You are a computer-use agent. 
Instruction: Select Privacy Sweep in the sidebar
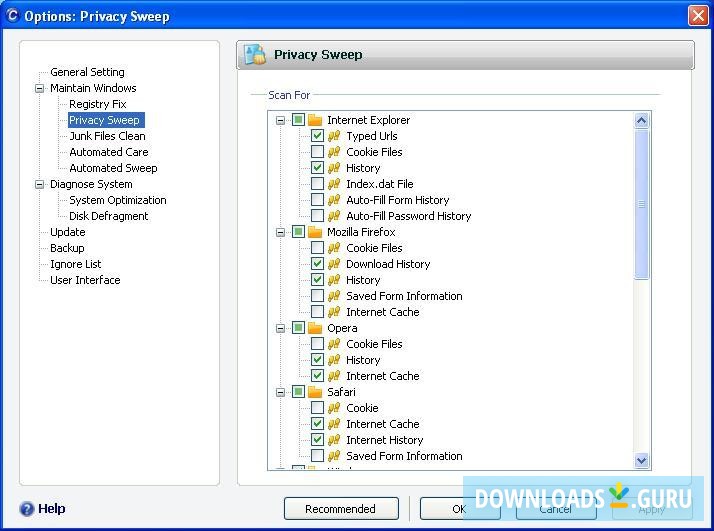coord(104,120)
